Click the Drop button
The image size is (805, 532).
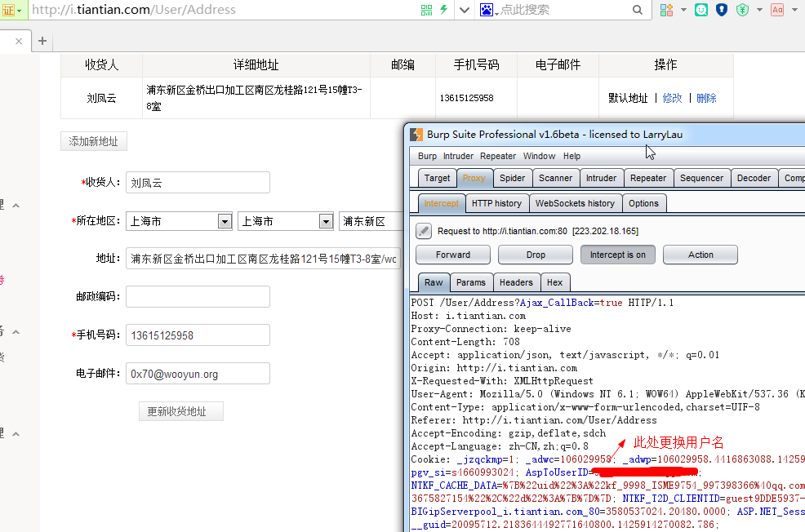point(536,255)
